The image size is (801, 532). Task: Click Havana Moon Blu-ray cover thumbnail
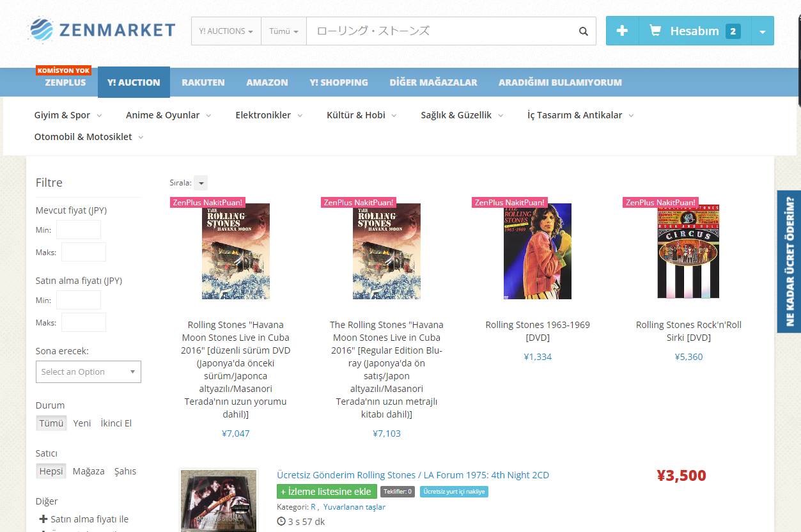(x=387, y=251)
